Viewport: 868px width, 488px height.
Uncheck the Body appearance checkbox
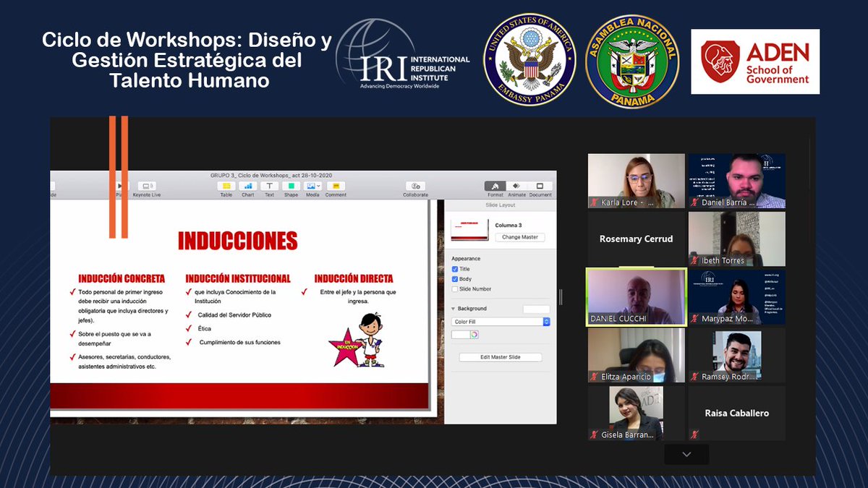point(455,279)
